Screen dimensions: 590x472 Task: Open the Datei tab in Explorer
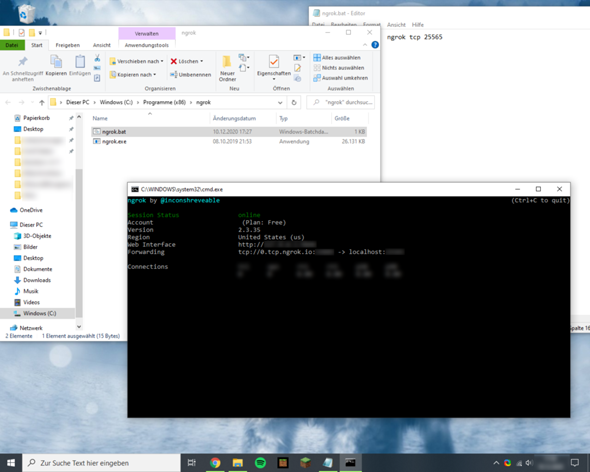pos(12,45)
